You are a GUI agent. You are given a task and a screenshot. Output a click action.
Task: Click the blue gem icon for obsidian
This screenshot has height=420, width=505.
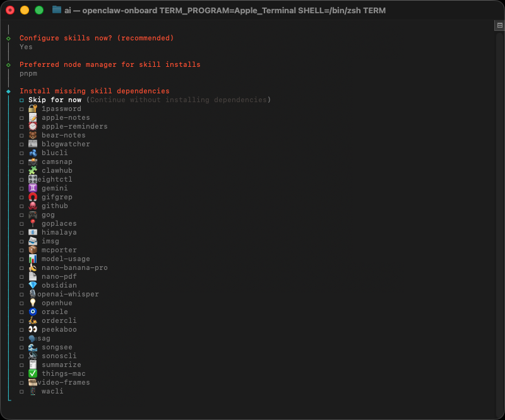pos(33,285)
